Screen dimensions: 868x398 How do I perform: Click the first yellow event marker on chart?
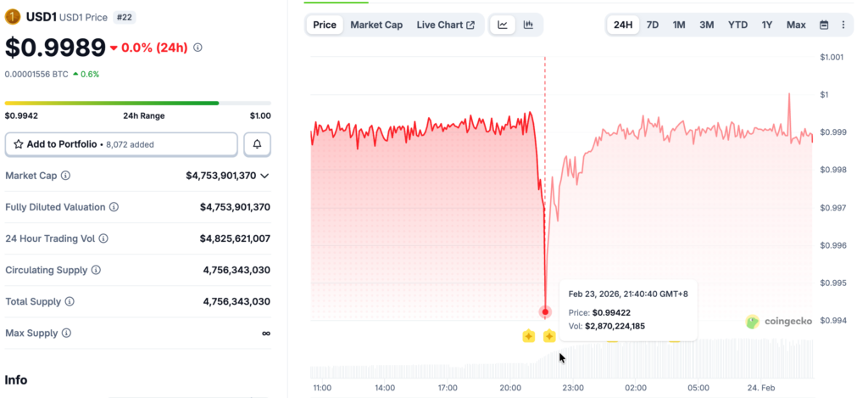[x=528, y=336]
